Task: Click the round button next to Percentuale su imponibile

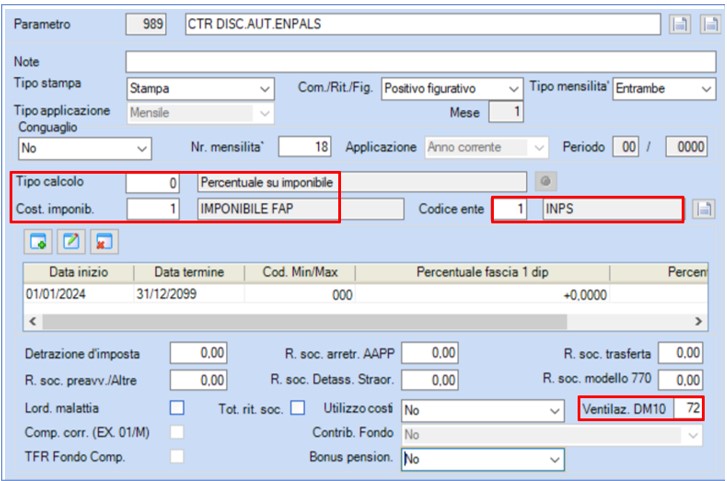Action: (x=546, y=181)
